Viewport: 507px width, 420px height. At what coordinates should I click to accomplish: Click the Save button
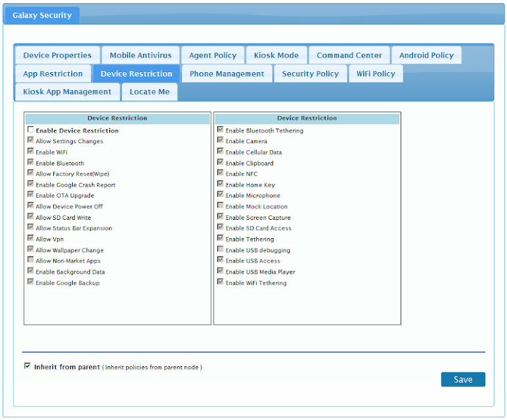click(463, 379)
